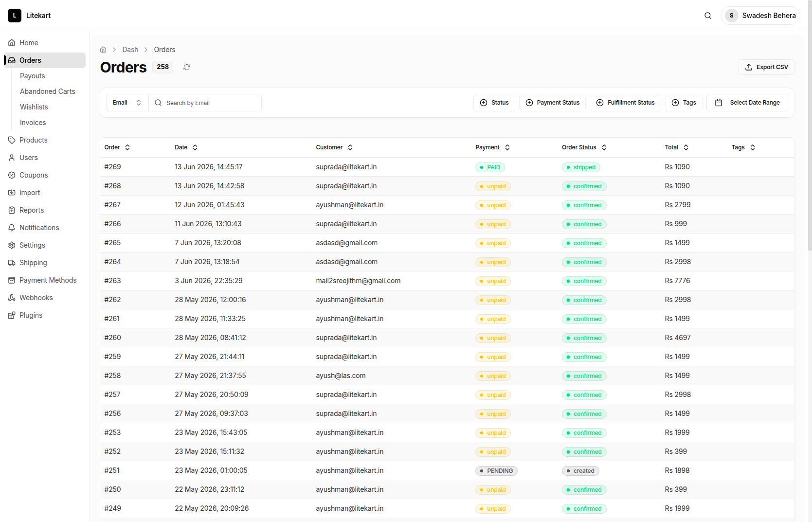Click the Users person icon in the sidebar
812x522 pixels.
tap(12, 158)
